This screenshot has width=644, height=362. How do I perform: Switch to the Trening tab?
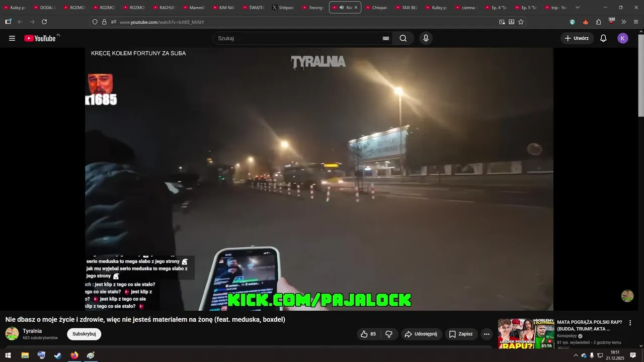pos(312,8)
